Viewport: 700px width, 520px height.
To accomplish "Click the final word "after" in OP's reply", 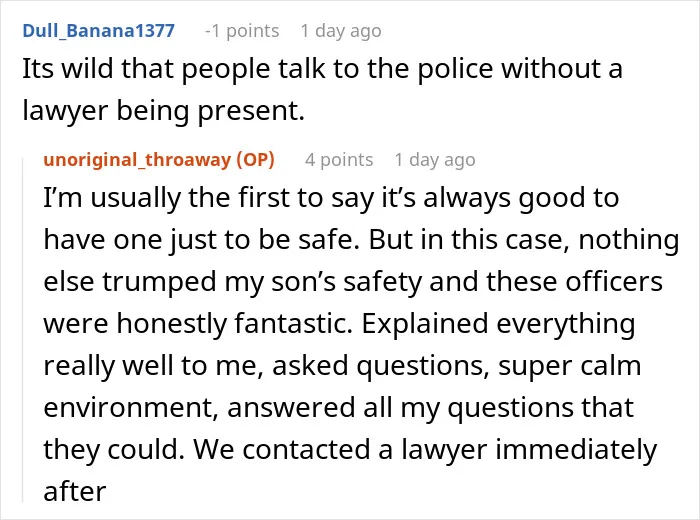I will coord(75,491).
